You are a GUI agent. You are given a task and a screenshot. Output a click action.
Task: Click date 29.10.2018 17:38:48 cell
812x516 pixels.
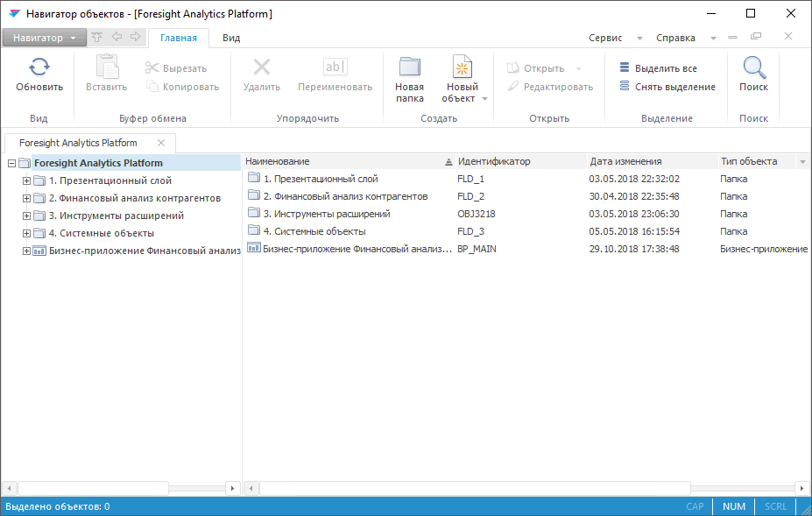(634, 249)
